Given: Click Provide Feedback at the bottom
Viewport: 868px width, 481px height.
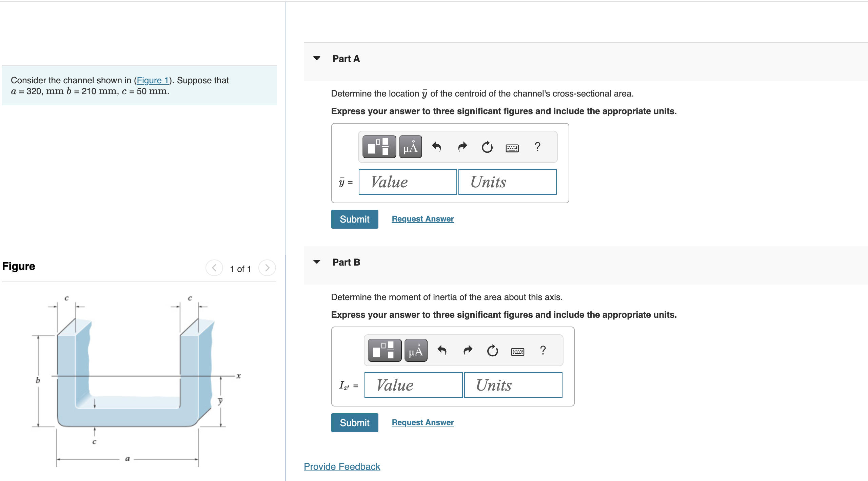Looking at the screenshot, I should point(341,466).
